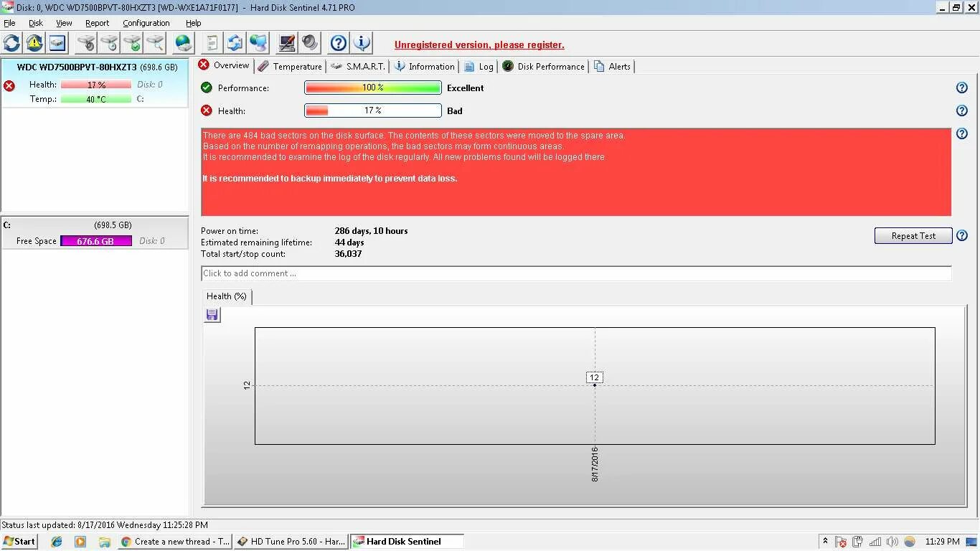
Task: Click the send report arrows icon
Action: (x=235, y=43)
